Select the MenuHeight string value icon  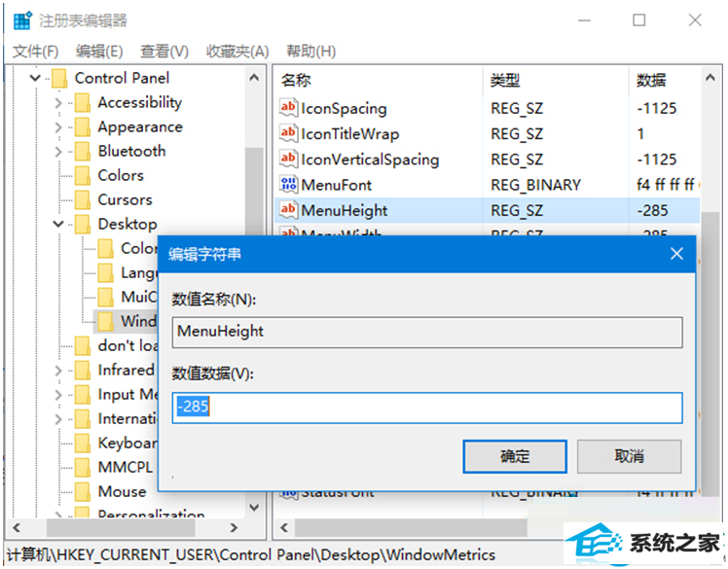[288, 210]
